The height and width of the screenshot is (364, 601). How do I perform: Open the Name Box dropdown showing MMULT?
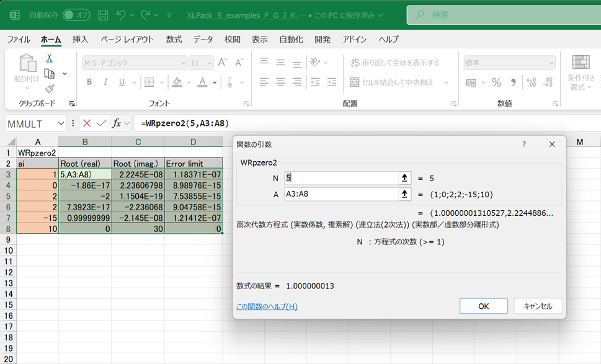click(61, 123)
